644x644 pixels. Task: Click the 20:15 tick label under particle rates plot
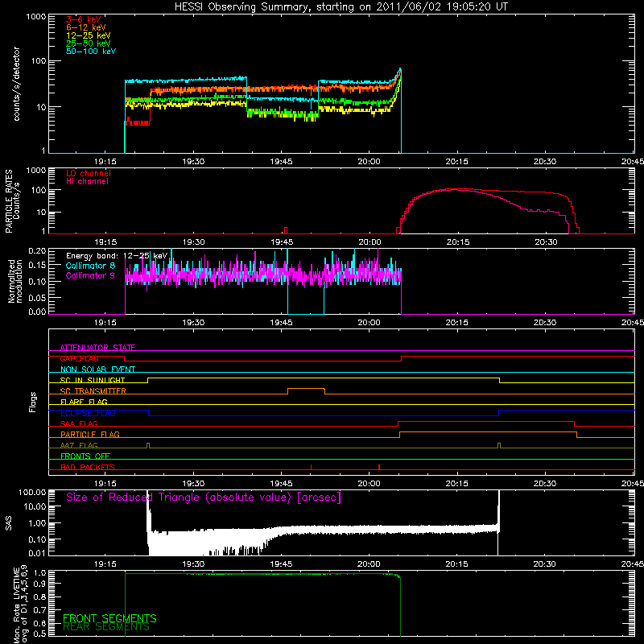pos(458,242)
